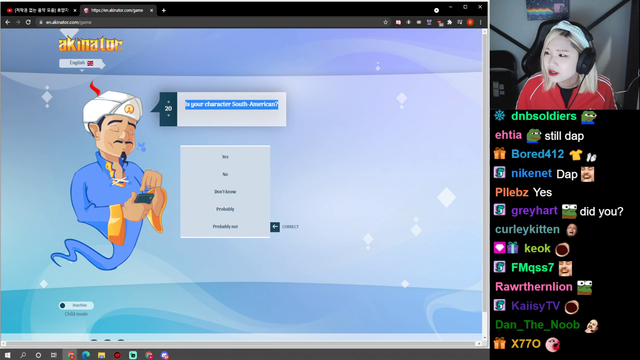Answer Probably not to the question
640x360 pixels.
(x=225, y=227)
